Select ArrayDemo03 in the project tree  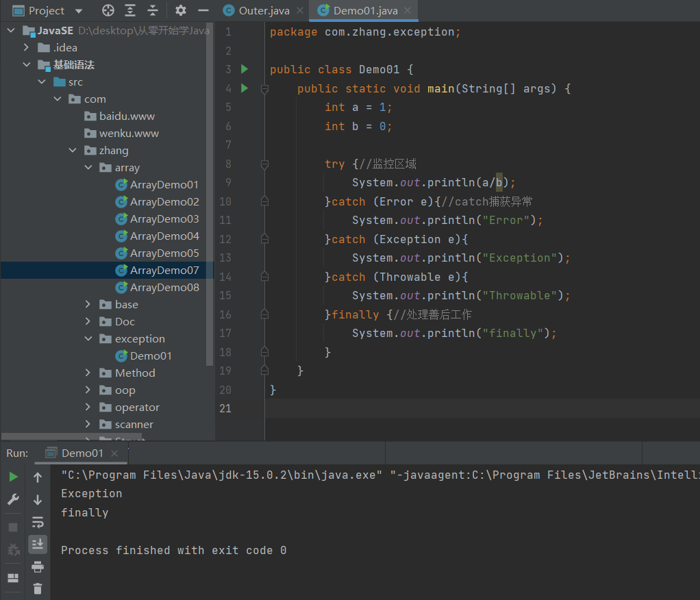point(164,219)
